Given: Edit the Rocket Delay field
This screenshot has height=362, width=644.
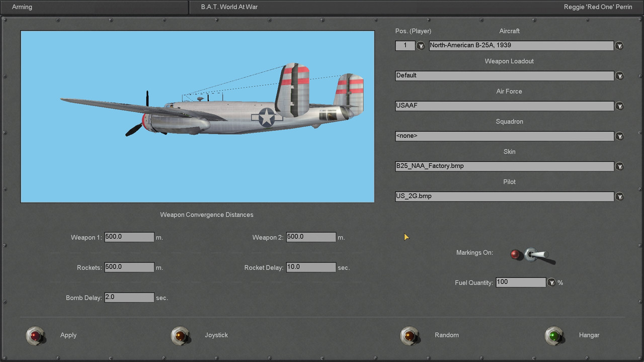Looking at the screenshot, I should tap(311, 267).
